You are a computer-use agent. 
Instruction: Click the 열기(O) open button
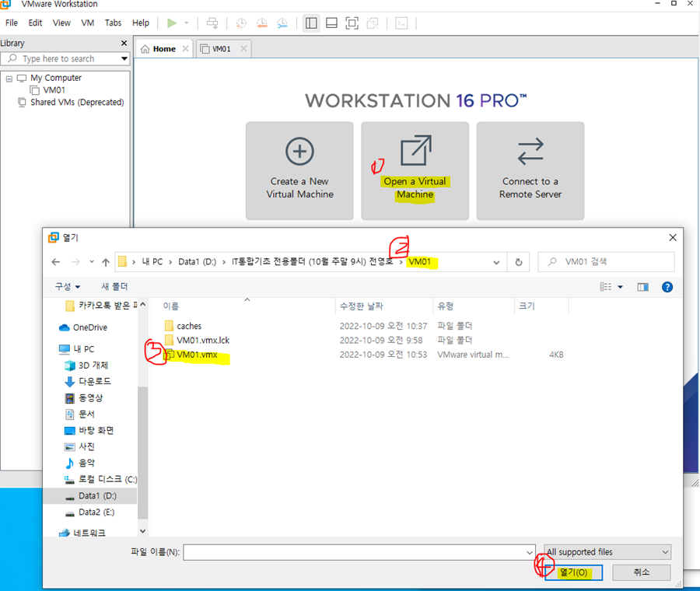tap(574, 572)
